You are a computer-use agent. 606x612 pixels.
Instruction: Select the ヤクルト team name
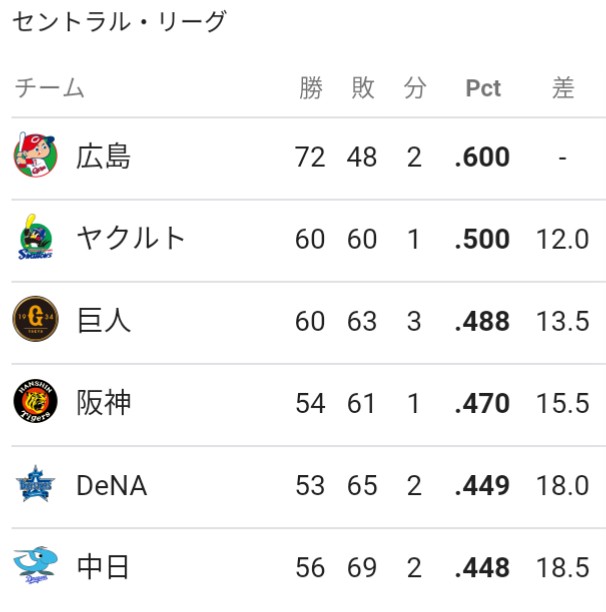coord(131,238)
